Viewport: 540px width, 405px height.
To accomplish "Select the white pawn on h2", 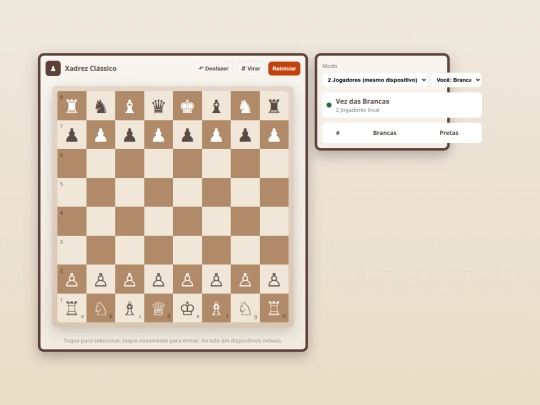I will coord(274,279).
